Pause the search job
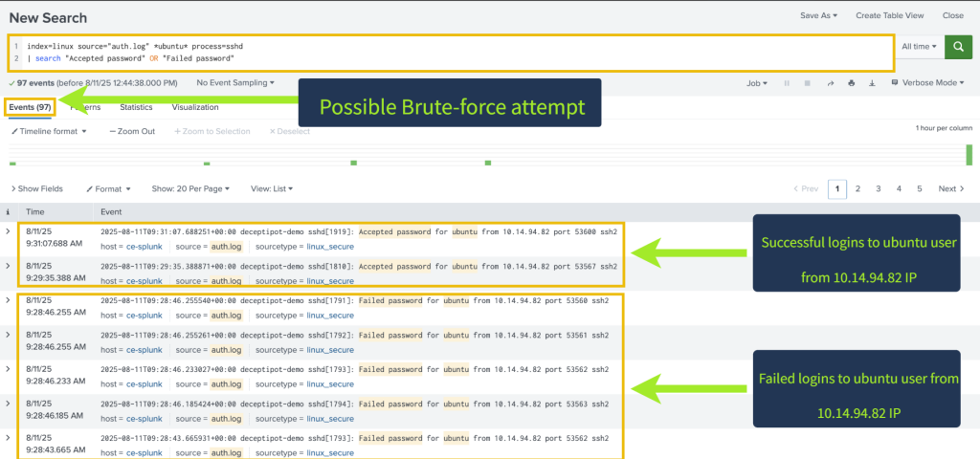The height and width of the screenshot is (459, 980). [787, 83]
